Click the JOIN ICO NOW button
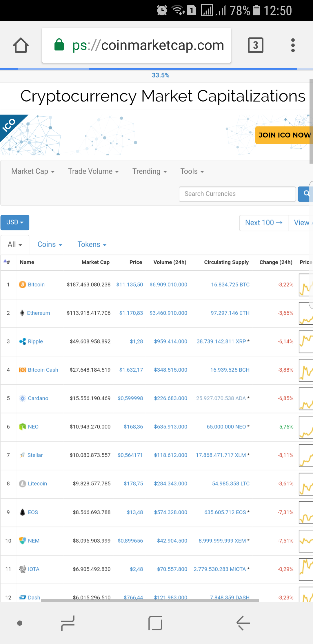Viewport: 313px width, 644px height. 284,135
